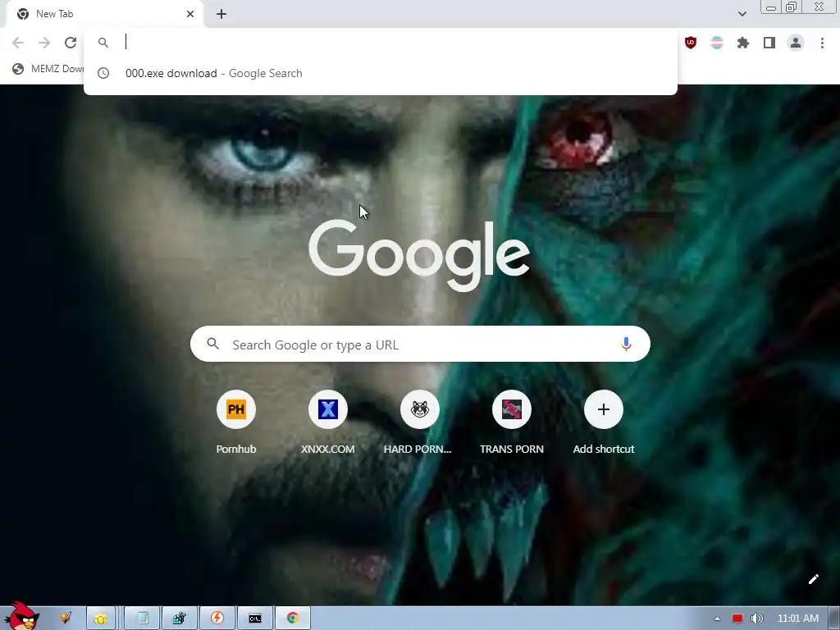Open the MEMZ Download bookmark
Screen dimensions: 840x630
[x=47, y=69]
